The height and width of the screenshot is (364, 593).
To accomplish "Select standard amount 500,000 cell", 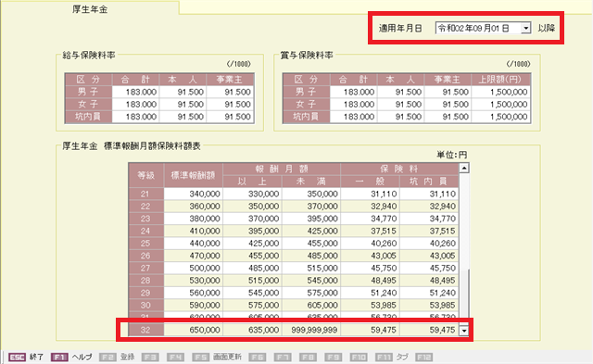I will pos(194,268).
